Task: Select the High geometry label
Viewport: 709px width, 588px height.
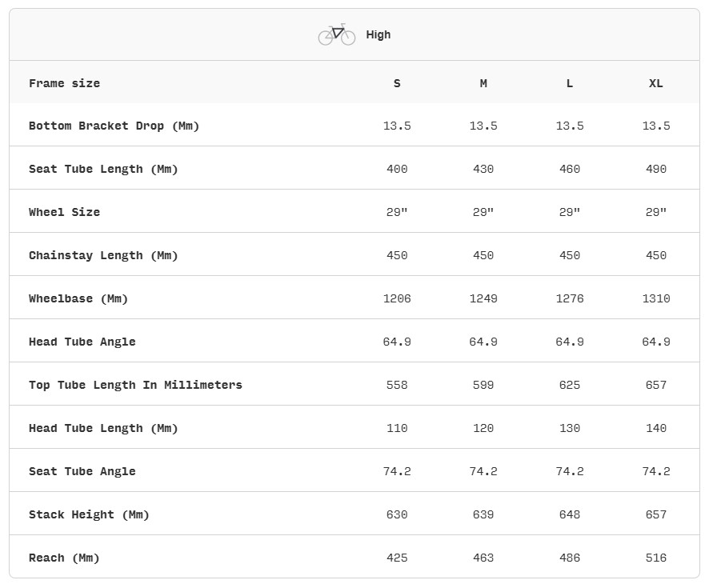Action: (x=378, y=35)
